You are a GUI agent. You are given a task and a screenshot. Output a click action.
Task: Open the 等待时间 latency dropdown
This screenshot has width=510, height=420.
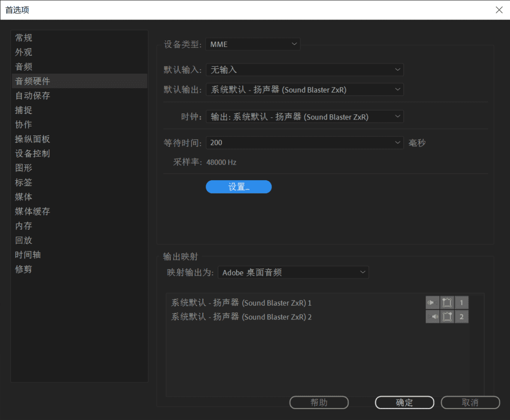tap(304, 142)
